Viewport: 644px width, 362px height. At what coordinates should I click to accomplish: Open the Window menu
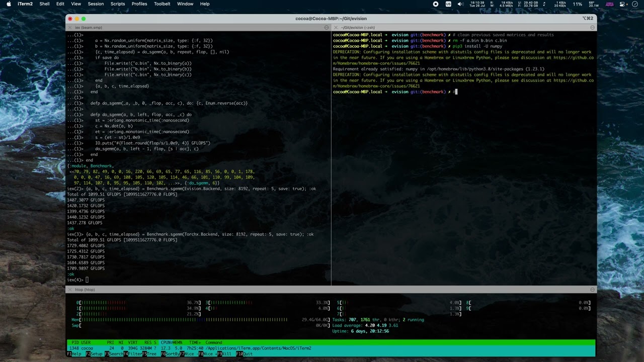point(185,4)
